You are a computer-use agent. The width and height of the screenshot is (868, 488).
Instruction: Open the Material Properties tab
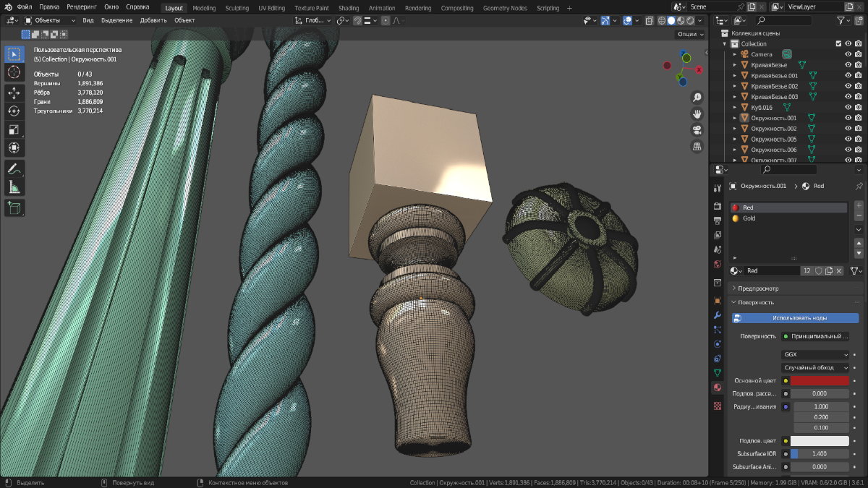(717, 388)
